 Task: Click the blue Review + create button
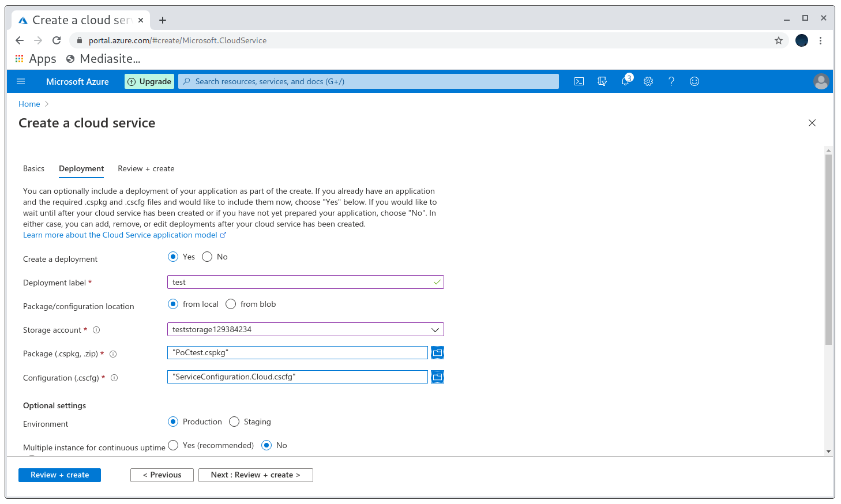tap(59, 475)
